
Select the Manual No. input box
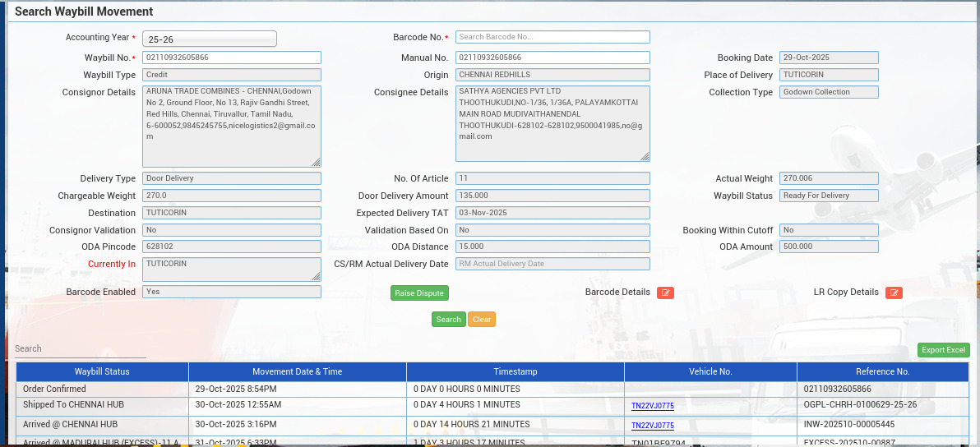[x=552, y=58]
